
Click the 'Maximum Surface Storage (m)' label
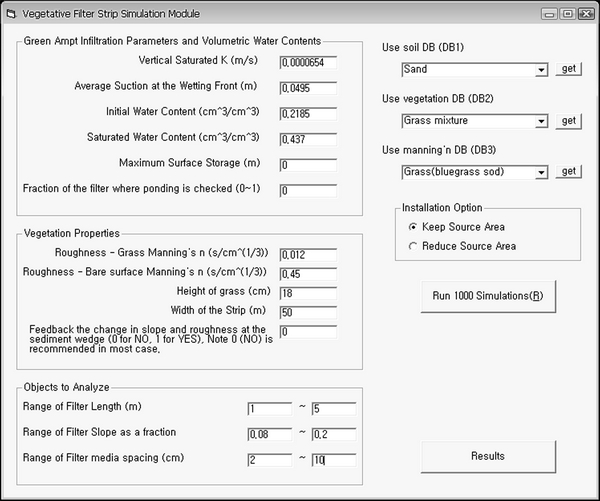189,163
